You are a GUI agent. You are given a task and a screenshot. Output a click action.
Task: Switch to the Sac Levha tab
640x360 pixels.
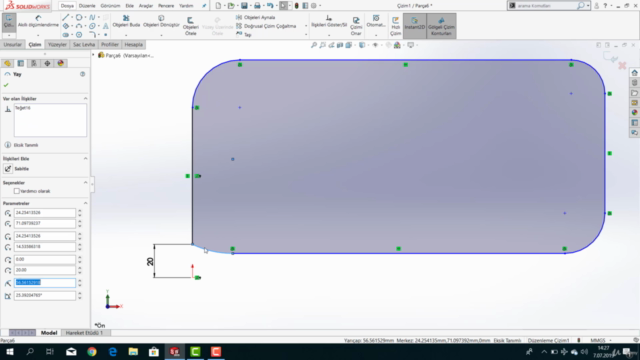84,44
